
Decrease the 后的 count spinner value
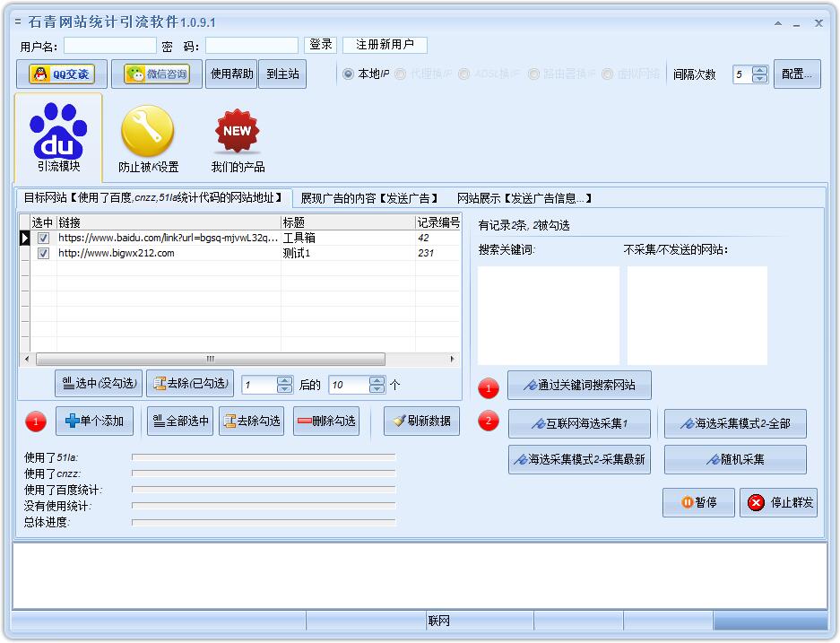coord(377,389)
